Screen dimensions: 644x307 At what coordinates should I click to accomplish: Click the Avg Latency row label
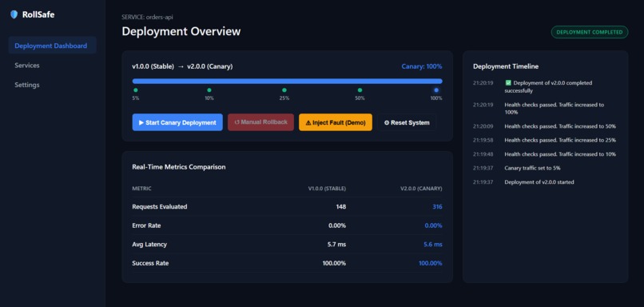[x=149, y=244]
